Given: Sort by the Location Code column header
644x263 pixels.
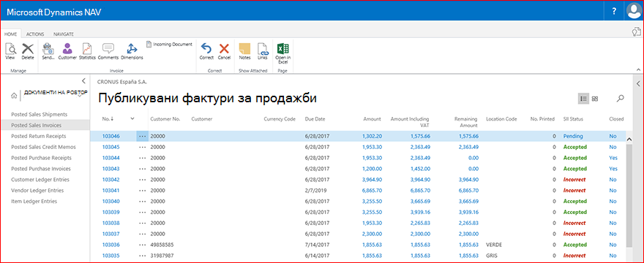Looking at the screenshot, I should (501, 119).
